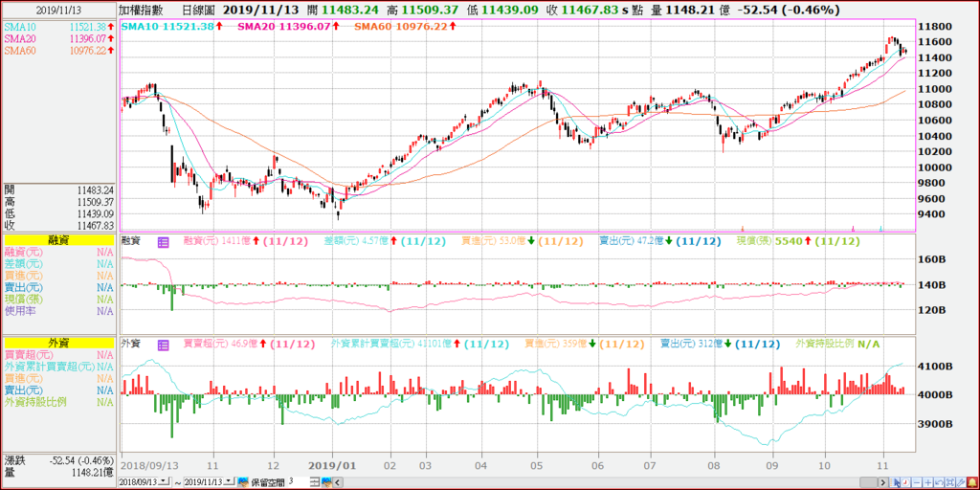Click 差額(元) 4.57億 in the chart header
Screen dimensions: 980x490
(361, 241)
